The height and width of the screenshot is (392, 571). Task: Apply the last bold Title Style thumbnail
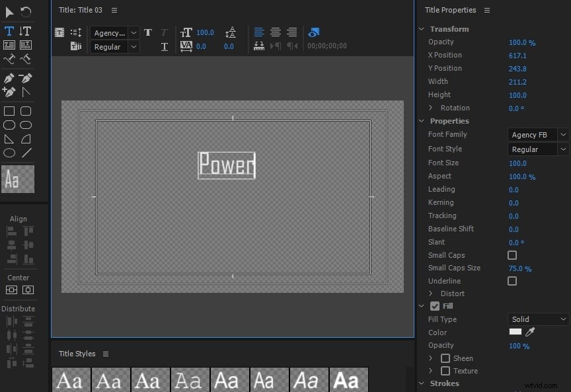(348, 379)
